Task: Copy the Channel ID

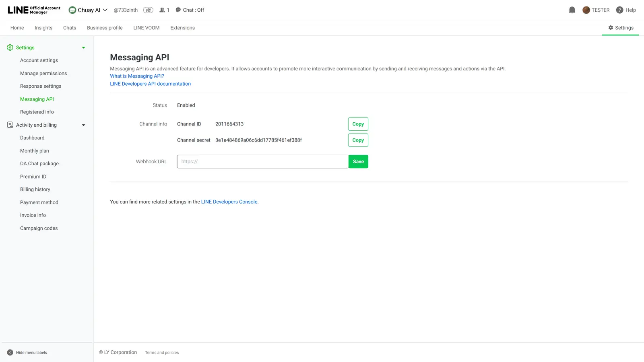Action: coord(358,124)
